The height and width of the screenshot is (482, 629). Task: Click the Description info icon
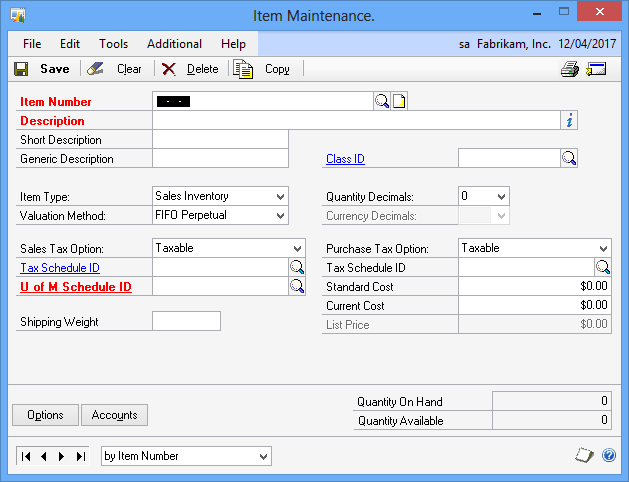[569, 120]
